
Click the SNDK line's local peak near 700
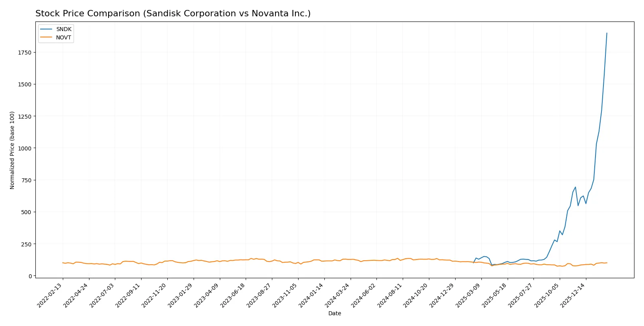coord(575,187)
